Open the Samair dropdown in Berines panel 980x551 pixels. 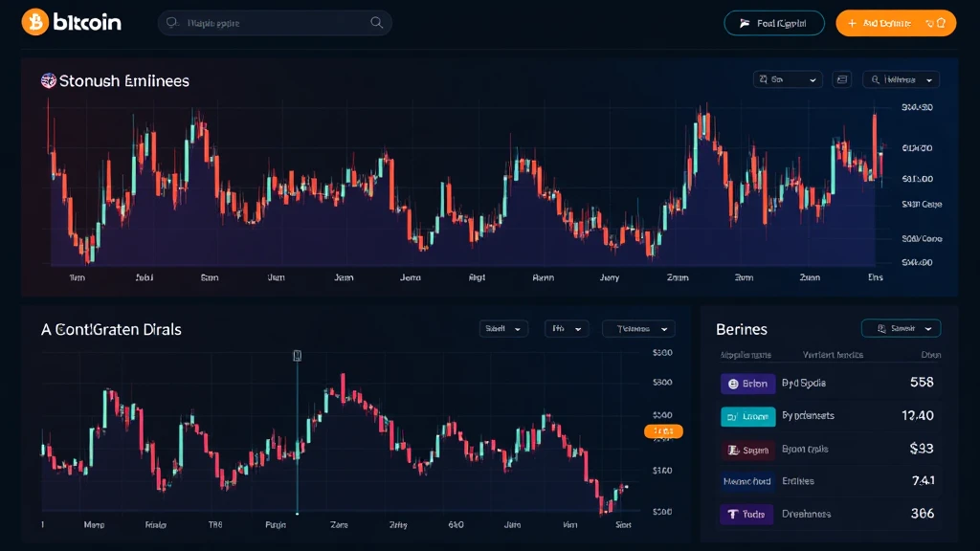click(901, 328)
